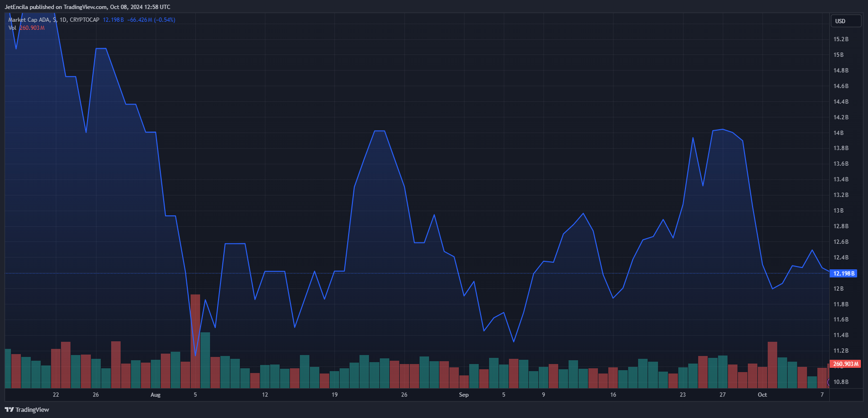The image size is (868, 418).
Task: Click the Vol indicator label in legend
Action: click(12, 28)
